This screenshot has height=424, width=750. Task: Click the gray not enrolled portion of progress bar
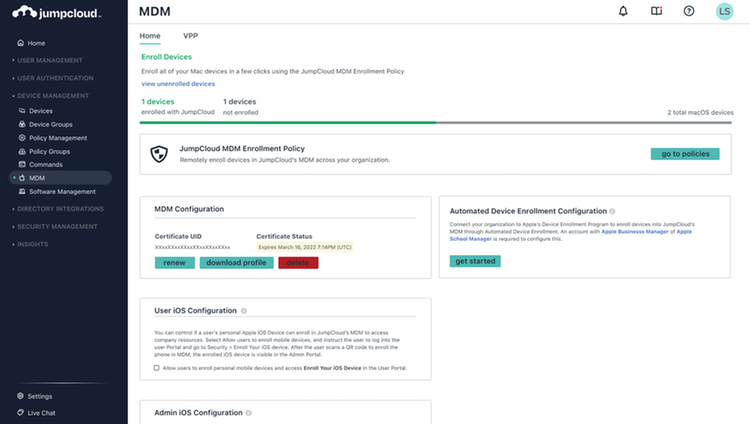coord(584,123)
